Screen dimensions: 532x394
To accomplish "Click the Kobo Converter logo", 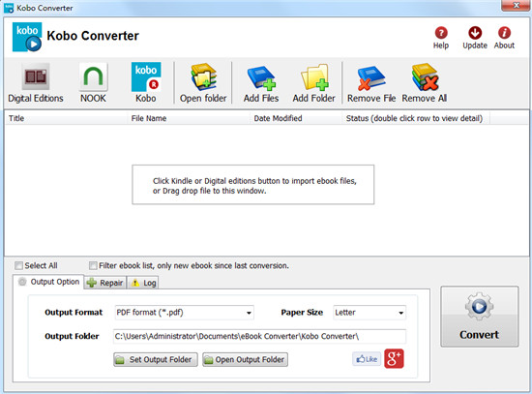I will 27,37.
